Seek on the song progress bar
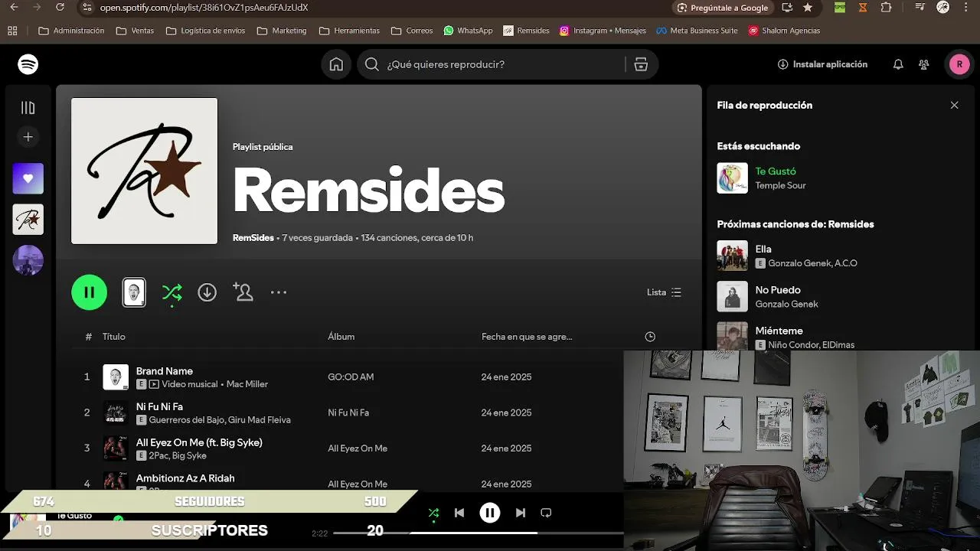980x551 pixels. coord(478,533)
